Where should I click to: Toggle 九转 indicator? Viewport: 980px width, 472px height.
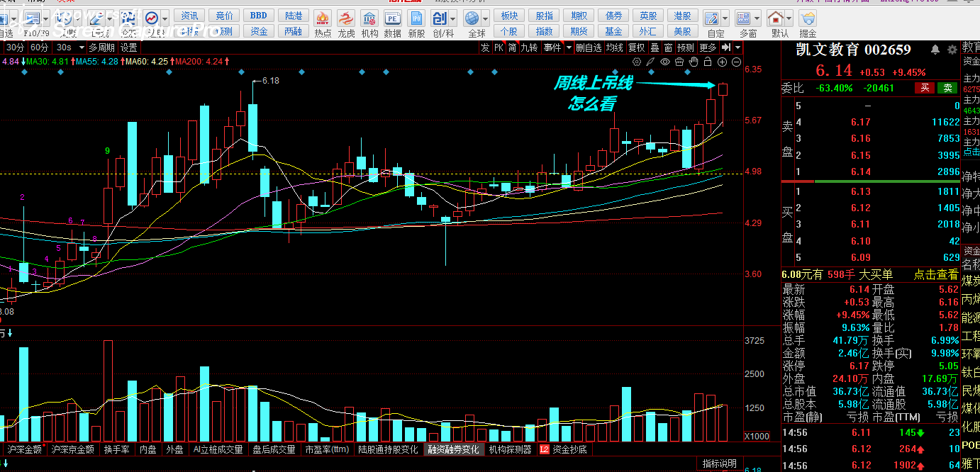coord(529,47)
